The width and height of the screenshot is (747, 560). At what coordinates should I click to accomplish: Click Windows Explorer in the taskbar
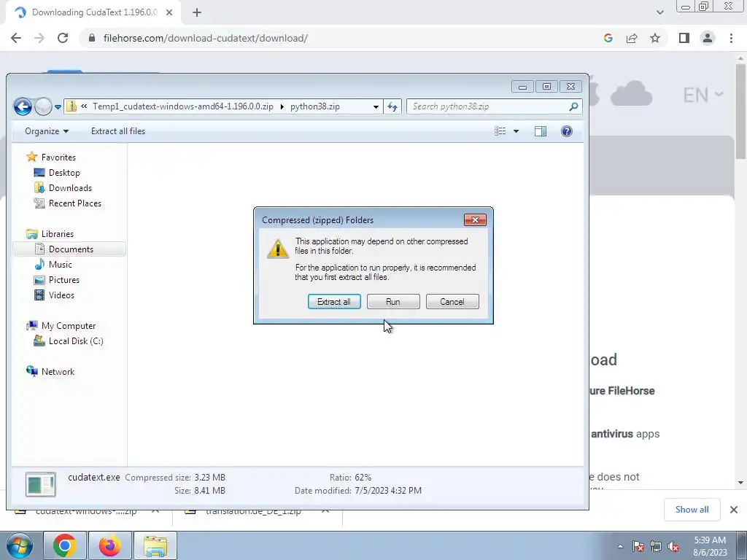(155, 545)
